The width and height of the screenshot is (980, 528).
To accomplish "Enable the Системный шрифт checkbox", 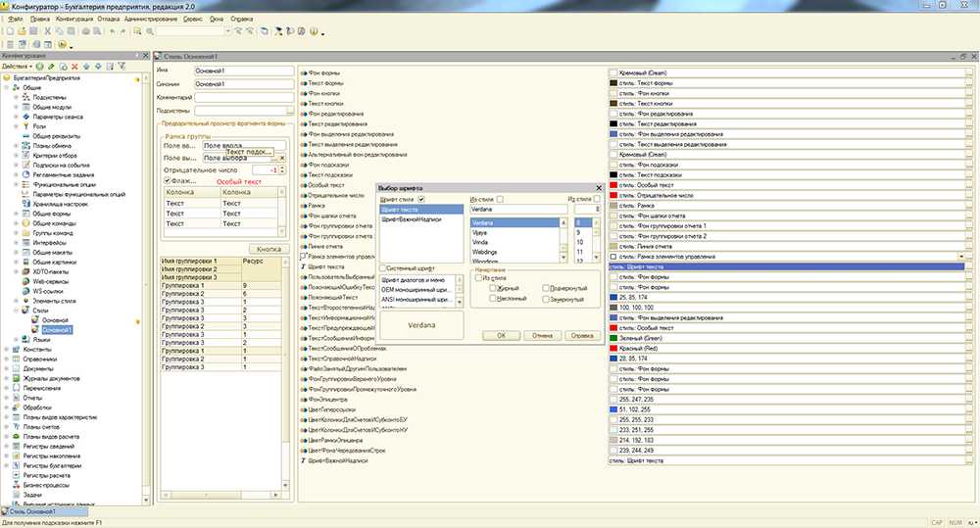I will pyautogui.click(x=384, y=267).
